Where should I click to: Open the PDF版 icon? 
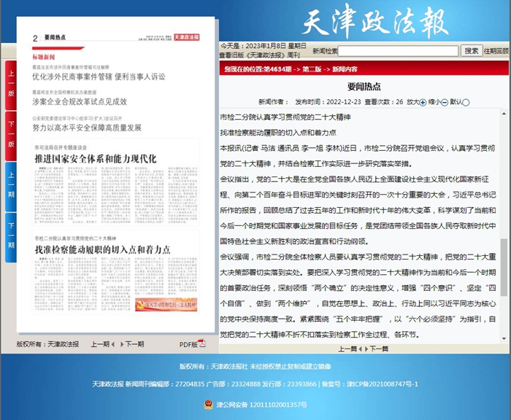[202, 343]
